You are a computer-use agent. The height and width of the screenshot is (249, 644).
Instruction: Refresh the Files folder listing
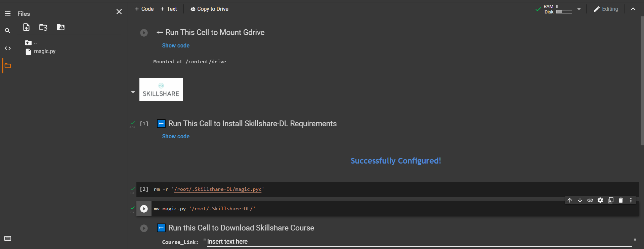[x=43, y=27]
